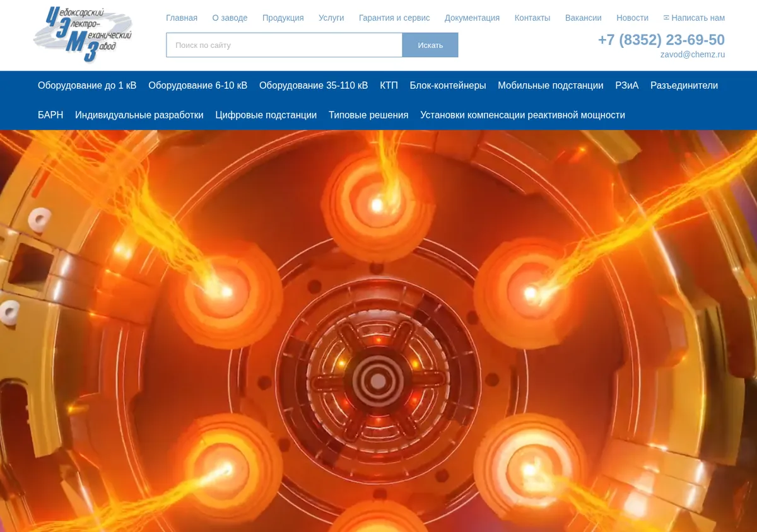Viewport: 757px width, 532px height.
Task: Go to Продукция section
Action: pos(283,18)
